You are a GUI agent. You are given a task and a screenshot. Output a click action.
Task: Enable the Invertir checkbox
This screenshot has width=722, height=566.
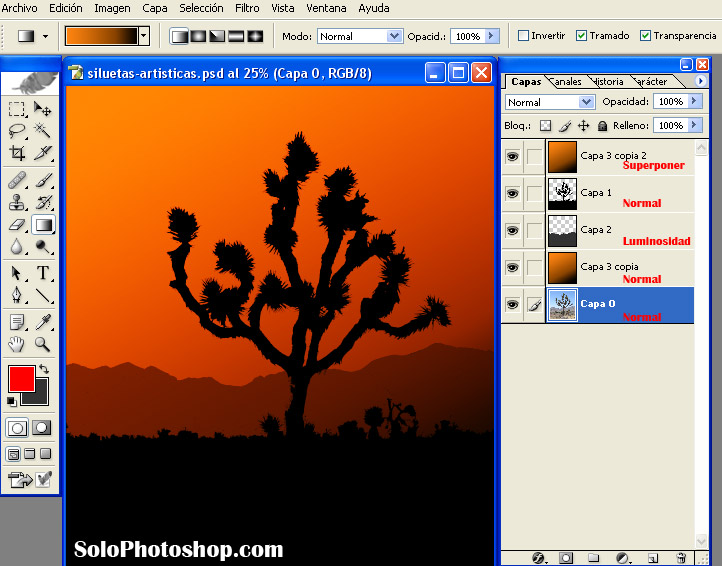click(524, 36)
